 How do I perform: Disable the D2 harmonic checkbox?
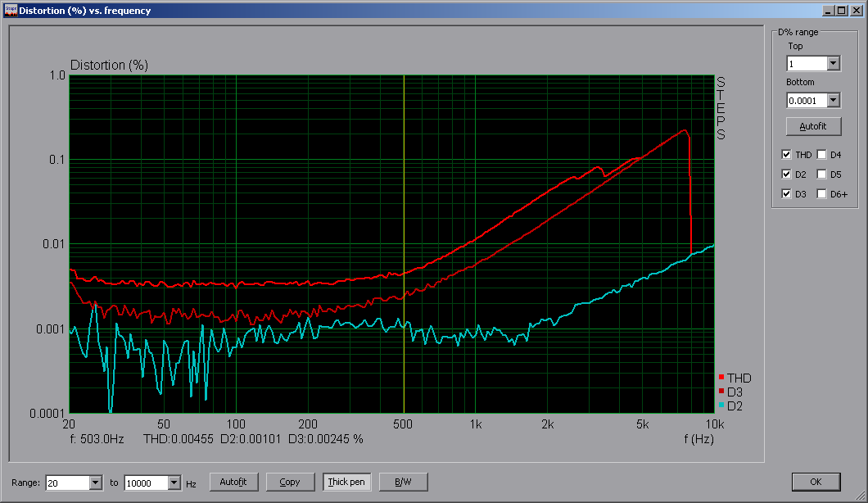coord(787,174)
